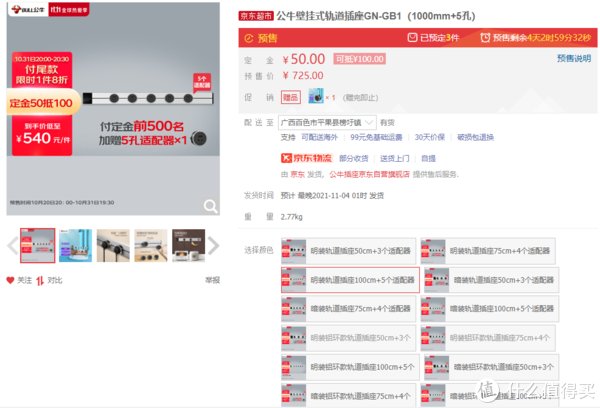Select third thumbnail showing plug close-up

113,245
